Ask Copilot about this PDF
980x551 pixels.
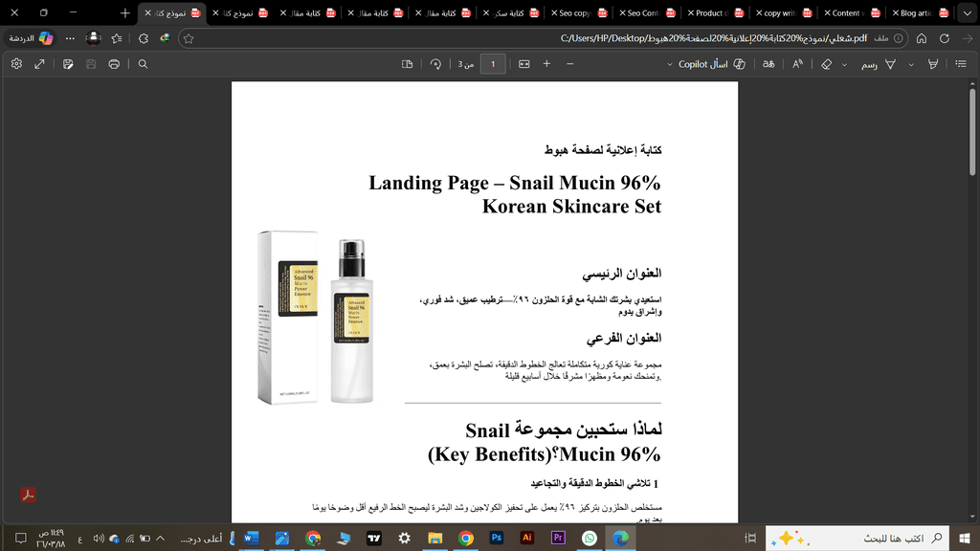click(712, 64)
